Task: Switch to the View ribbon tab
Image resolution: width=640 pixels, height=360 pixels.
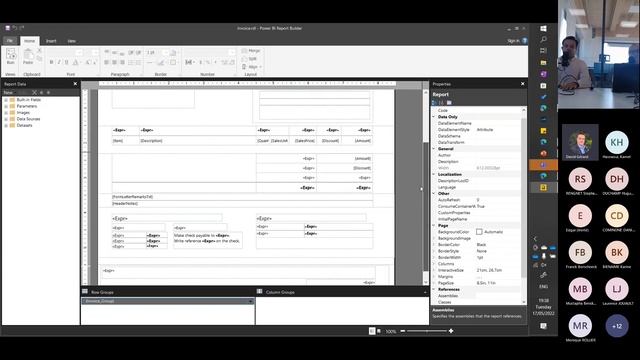Action: pos(71,41)
